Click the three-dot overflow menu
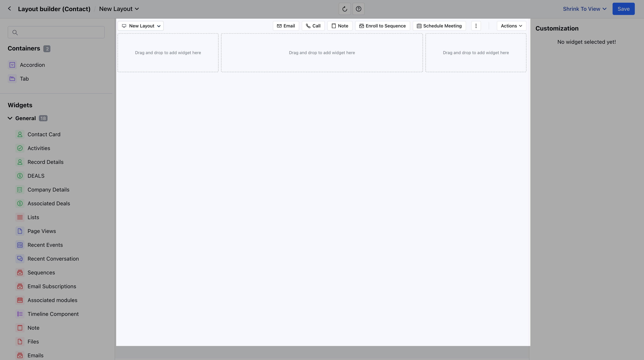The image size is (644, 360). 476,26
